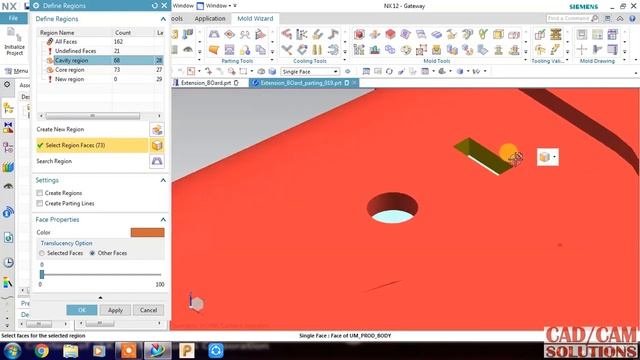Click the dashed rectangle selection icon
Screen dimensions: 640x360
[x=243, y=71]
